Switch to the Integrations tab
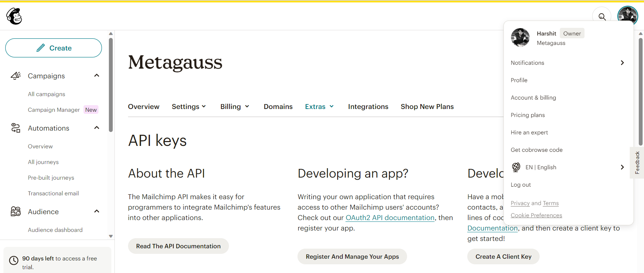Image resolution: width=644 pixels, height=273 pixels. pos(368,107)
